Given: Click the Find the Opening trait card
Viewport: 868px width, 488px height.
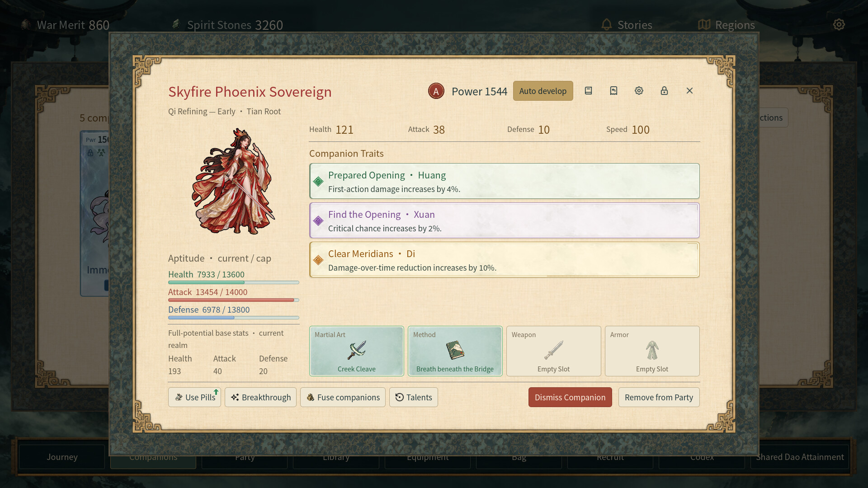Looking at the screenshot, I should [505, 221].
